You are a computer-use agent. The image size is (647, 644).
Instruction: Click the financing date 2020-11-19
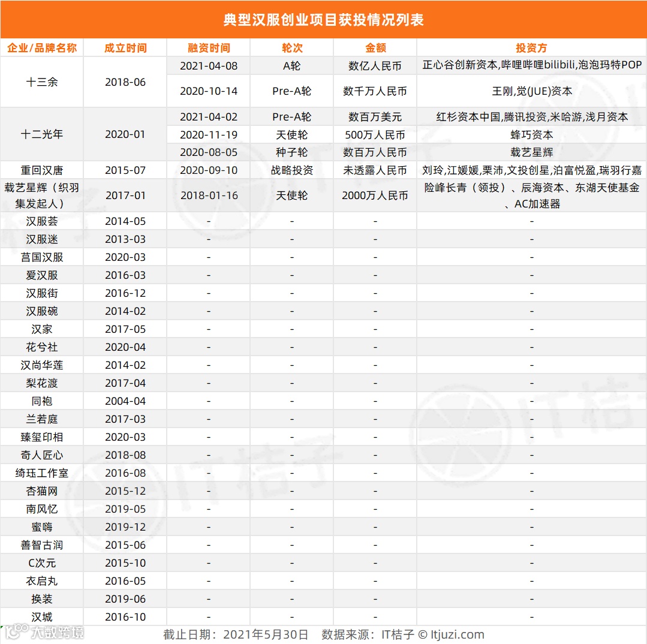tap(209, 135)
